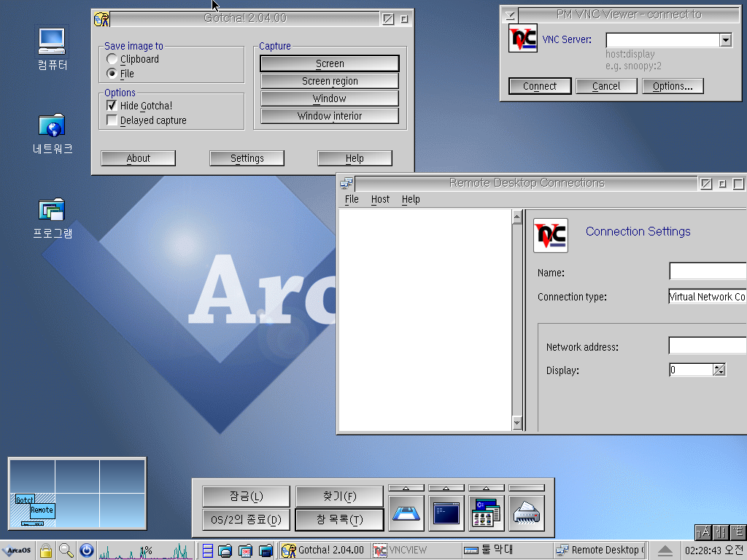Open the File menu in Remote Desktop Connections
The image size is (747, 560).
[352, 199]
